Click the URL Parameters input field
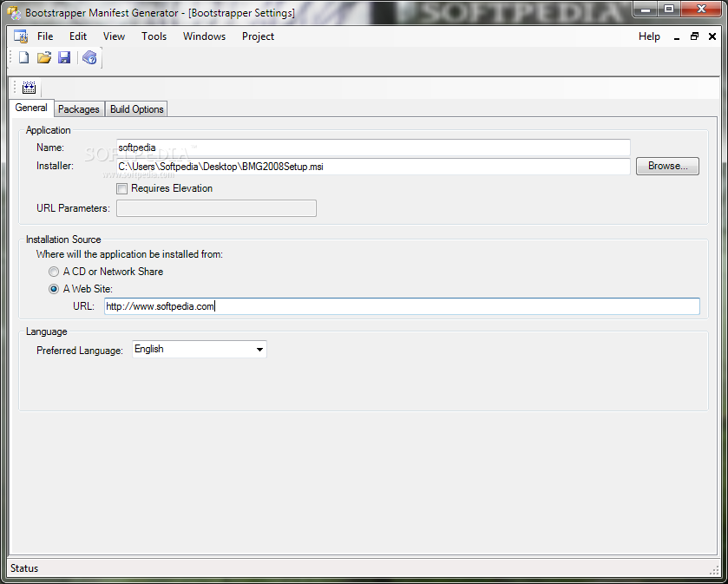 [216, 208]
